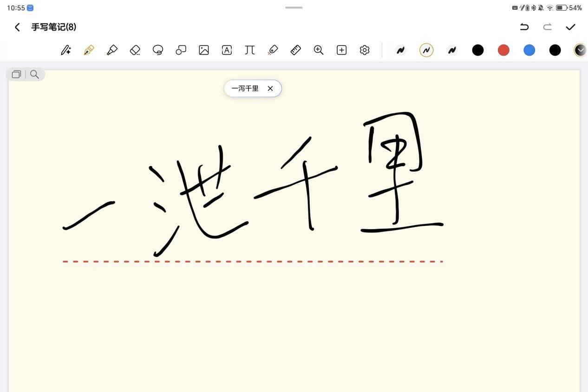
Task: Open the zoom magnifier tool
Action: [319, 50]
